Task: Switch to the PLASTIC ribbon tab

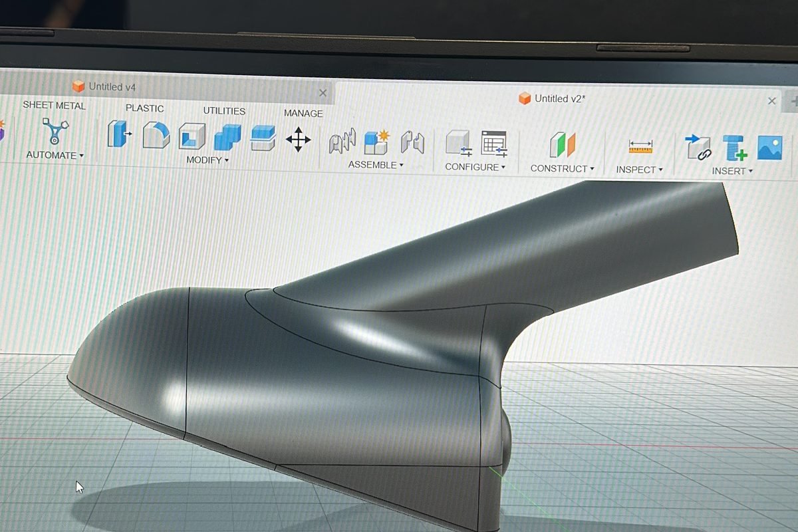Action: pyautogui.click(x=144, y=108)
